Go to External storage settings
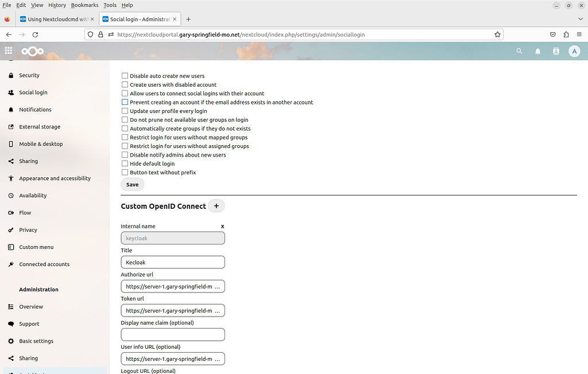 coord(39,127)
